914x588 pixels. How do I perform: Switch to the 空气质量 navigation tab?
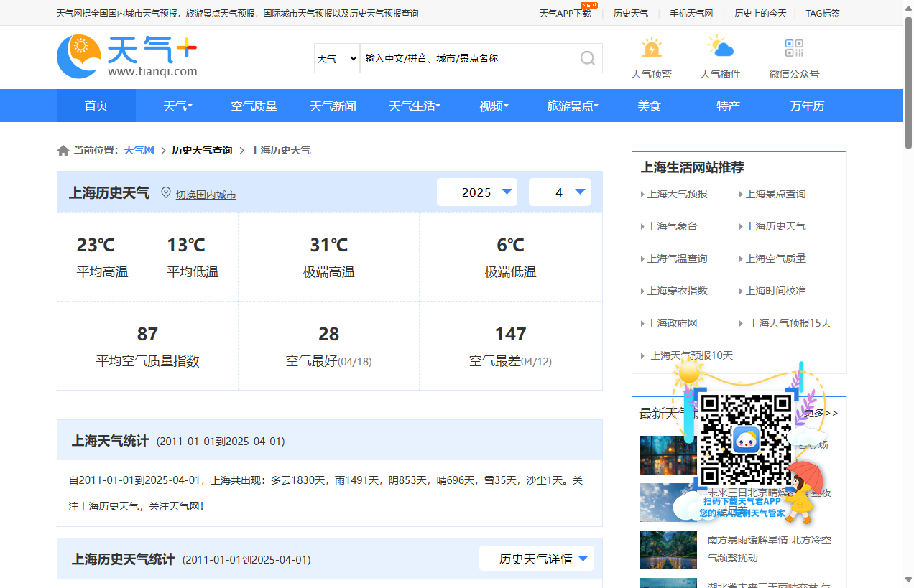click(x=254, y=106)
